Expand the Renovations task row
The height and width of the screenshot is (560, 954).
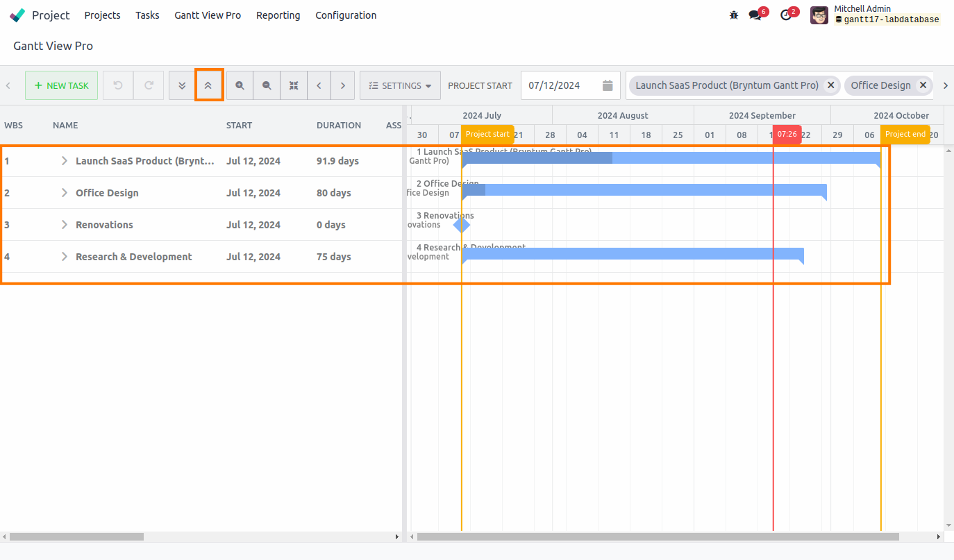click(x=64, y=224)
